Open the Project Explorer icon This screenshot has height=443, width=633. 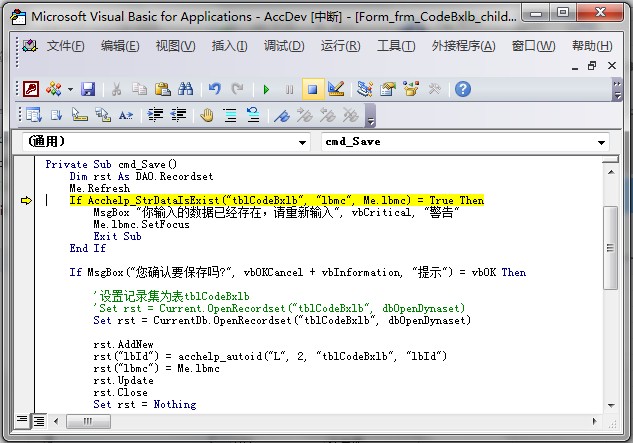[365, 89]
